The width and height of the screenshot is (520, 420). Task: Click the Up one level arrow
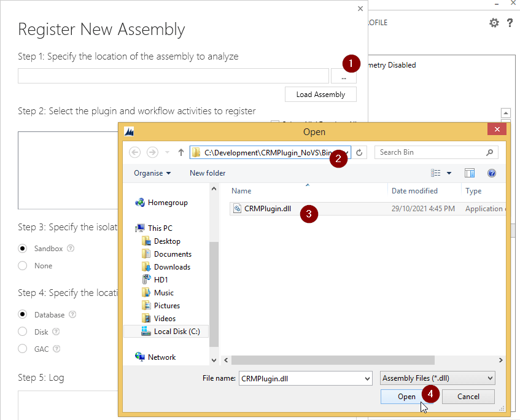(181, 152)
